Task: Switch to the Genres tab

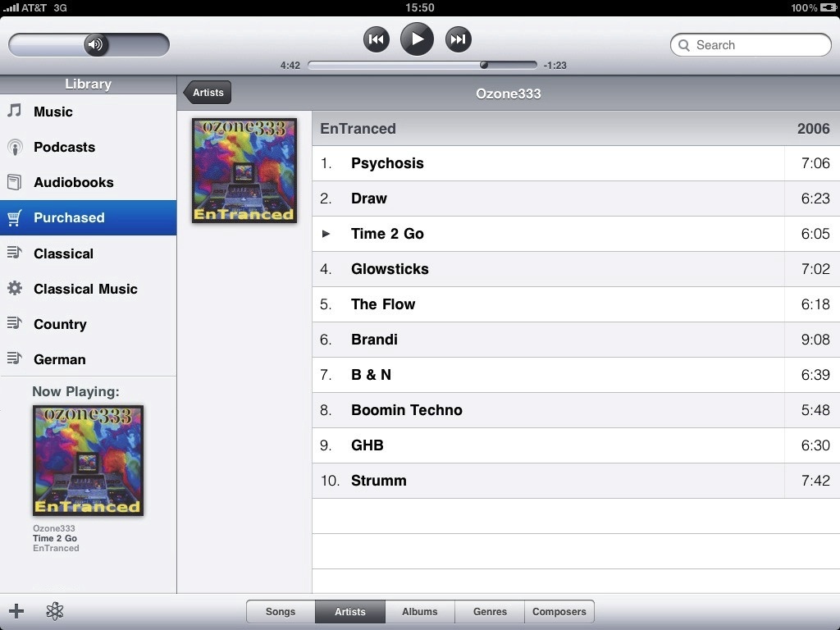Action: click(490, 612)
